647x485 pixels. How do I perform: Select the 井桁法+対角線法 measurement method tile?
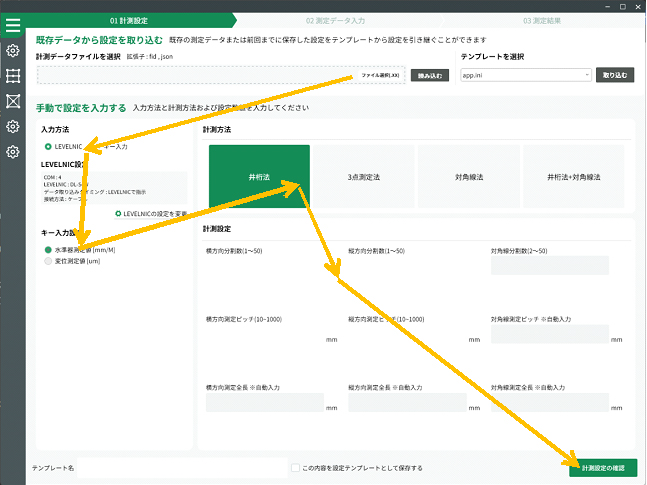click(574, 177)
